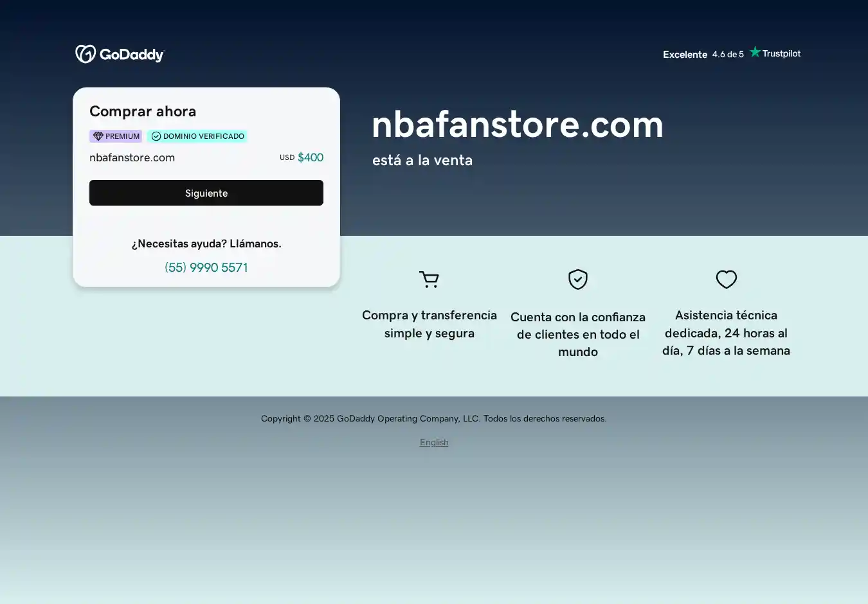Image resolution: width=868 pixels, height=604 pixels.
Task: Click the checkmark icon in Dominio Verificado badge
Action: click(156, 136)
